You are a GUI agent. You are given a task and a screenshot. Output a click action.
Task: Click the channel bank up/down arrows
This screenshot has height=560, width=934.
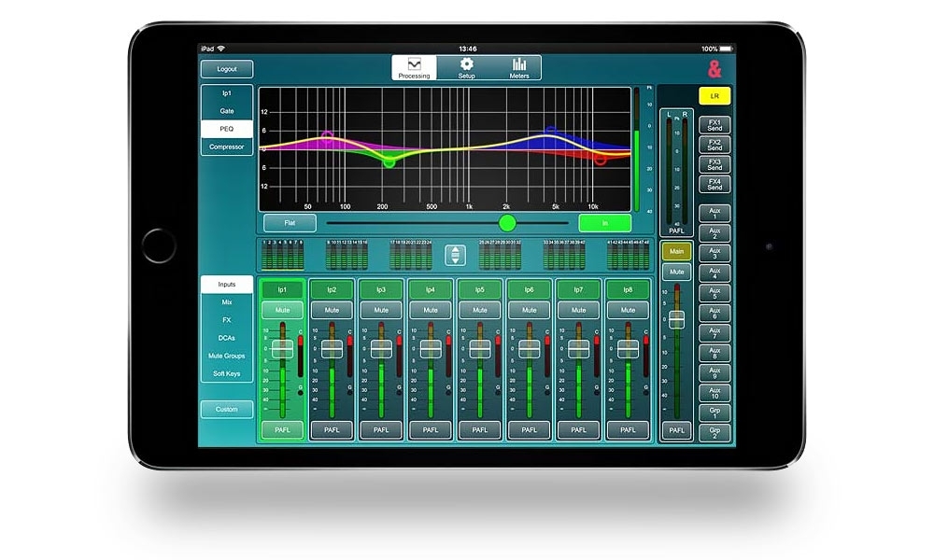pyautogui.click(x=455, y=255)
